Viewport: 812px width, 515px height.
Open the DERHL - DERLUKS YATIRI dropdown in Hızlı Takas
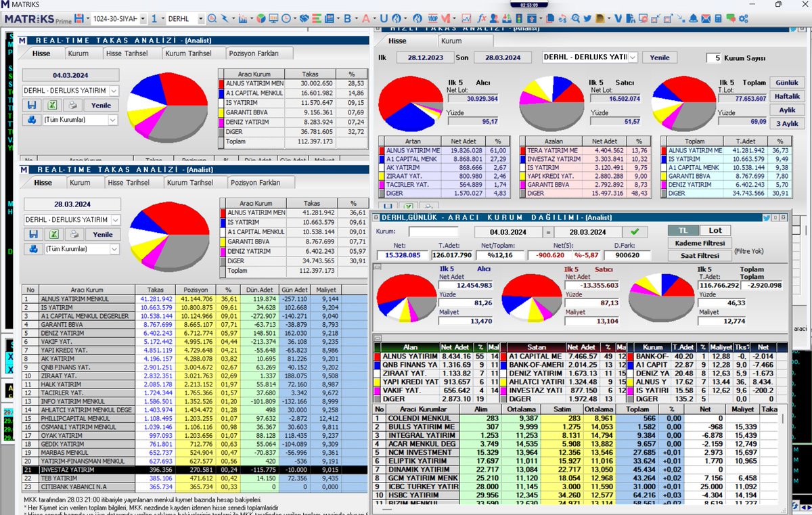click(x=632, y=58)
